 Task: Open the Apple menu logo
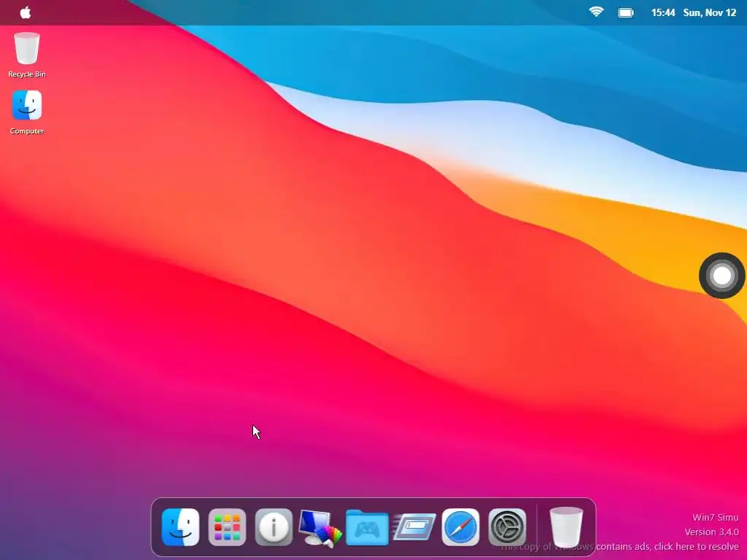tap(26, 12)
